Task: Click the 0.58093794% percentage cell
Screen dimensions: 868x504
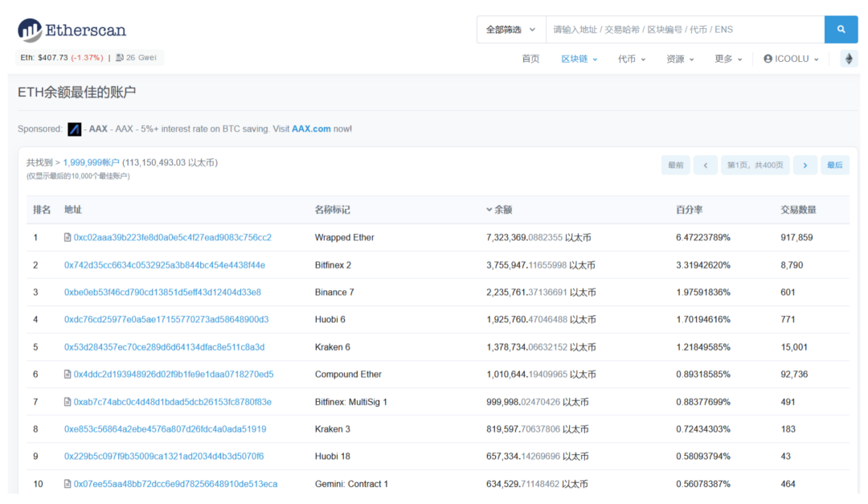Action: (703, 457)
